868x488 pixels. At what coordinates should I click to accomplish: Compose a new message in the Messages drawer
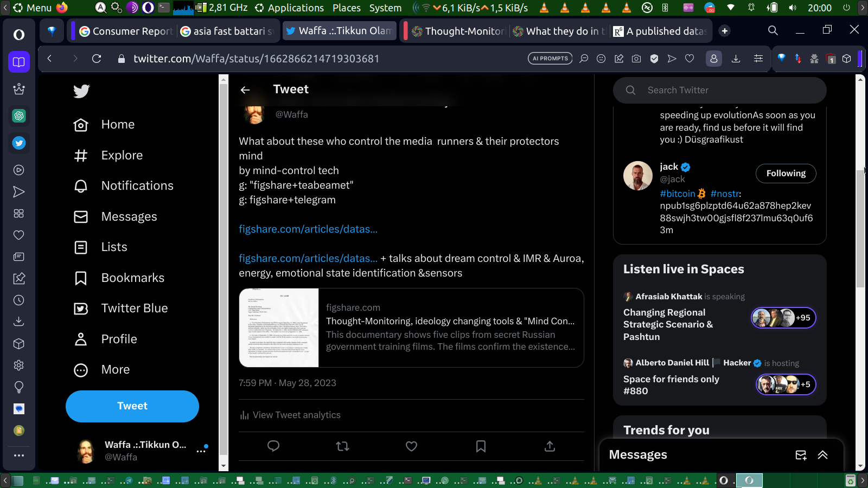tap(801, 455)
